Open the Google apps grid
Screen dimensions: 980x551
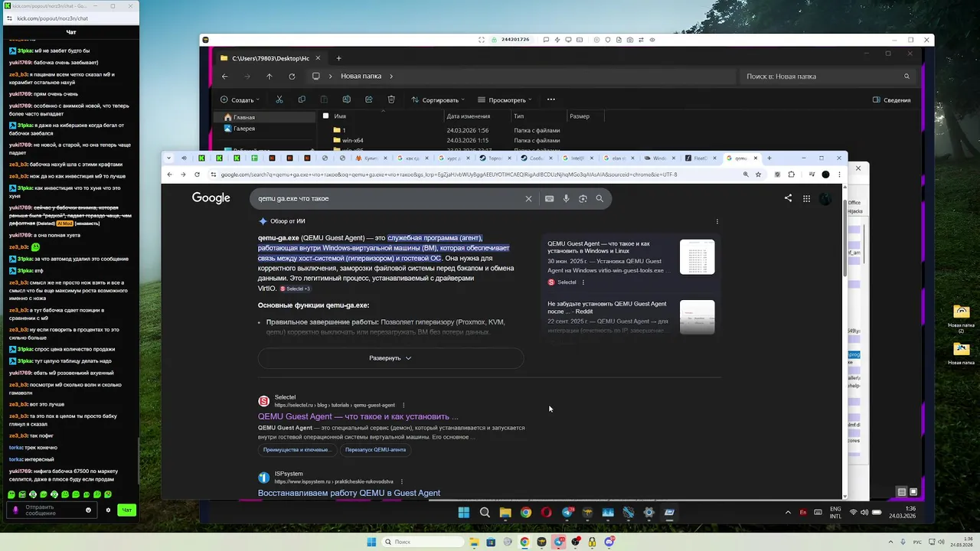[806, 198]
